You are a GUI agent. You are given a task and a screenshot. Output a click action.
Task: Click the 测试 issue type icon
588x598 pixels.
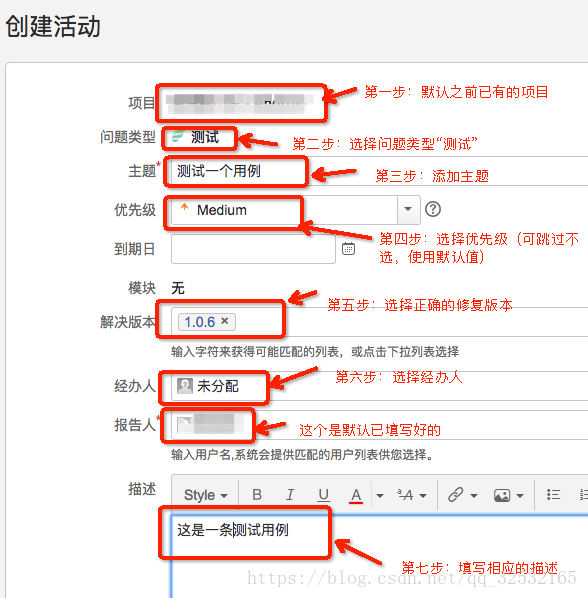click(178, 136)
